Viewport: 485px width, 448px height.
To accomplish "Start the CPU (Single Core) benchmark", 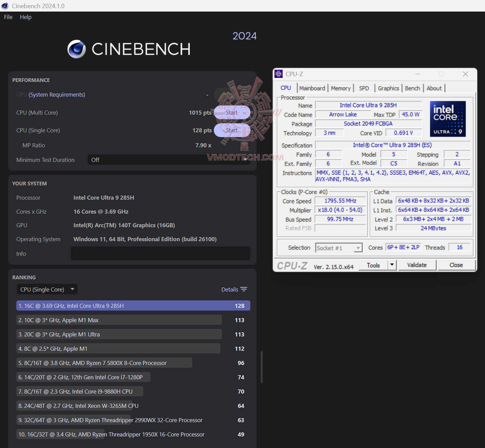I will click(x=232, y=130).
